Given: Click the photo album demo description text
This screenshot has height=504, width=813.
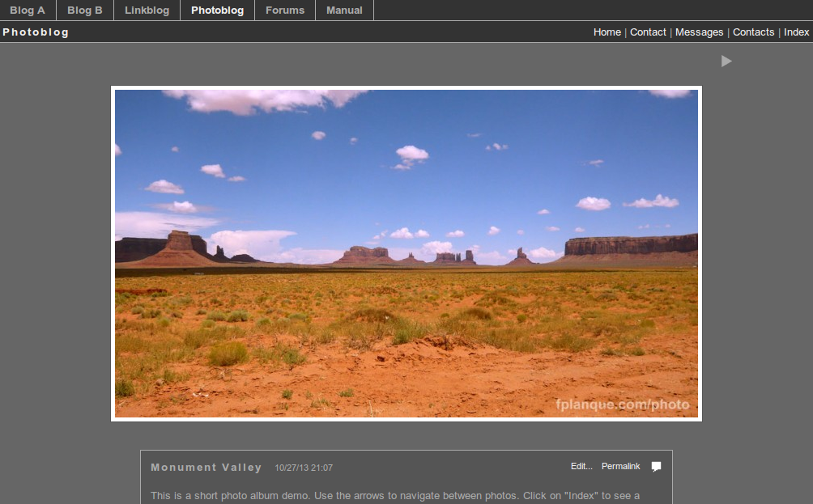Looking at the screenshot, I should pos(395,496).
